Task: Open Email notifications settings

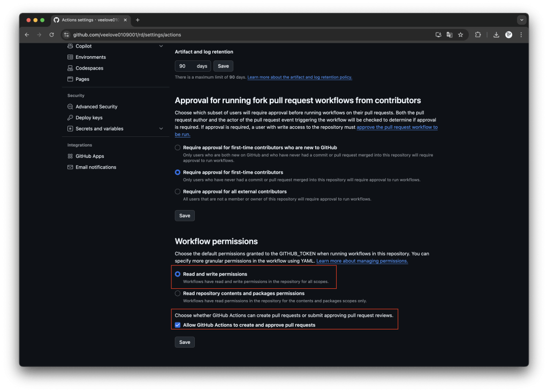Action: (95, 167)
